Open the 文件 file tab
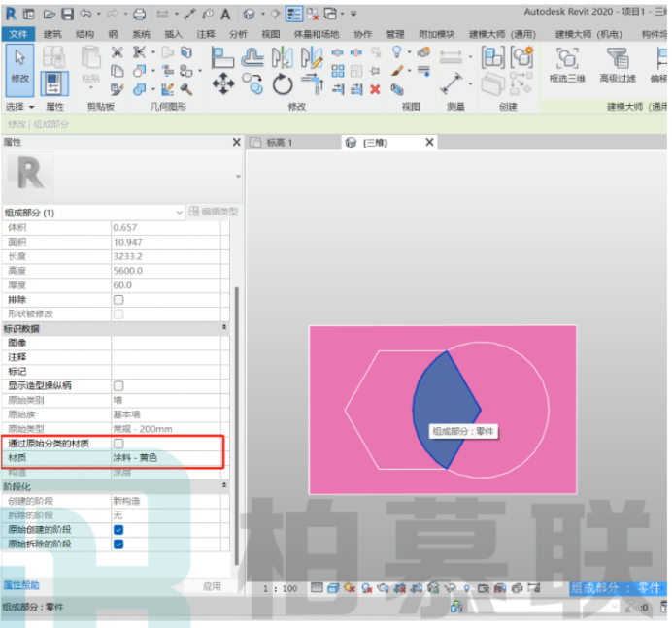 [x=18, y=34]
